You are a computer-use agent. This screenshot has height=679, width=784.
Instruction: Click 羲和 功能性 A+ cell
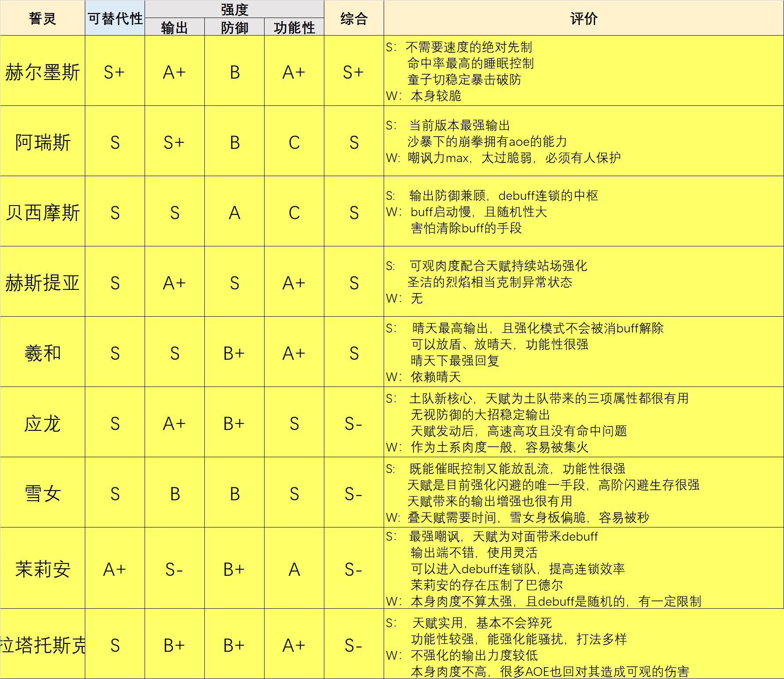click(x=294, y=352)
